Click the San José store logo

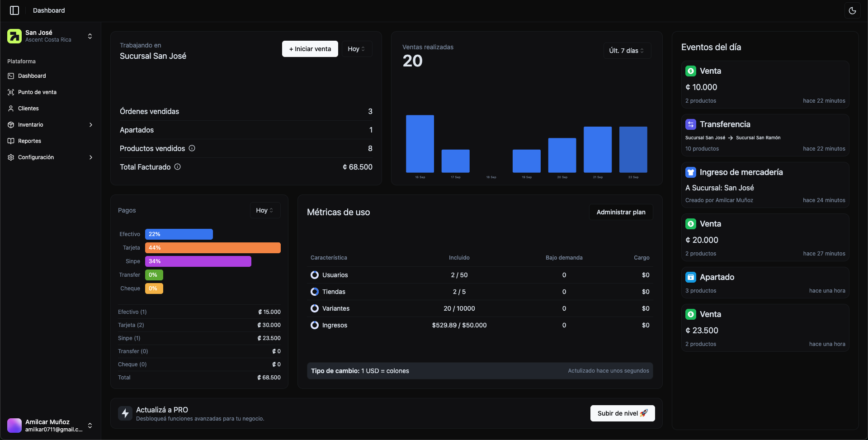pos(14,36)
